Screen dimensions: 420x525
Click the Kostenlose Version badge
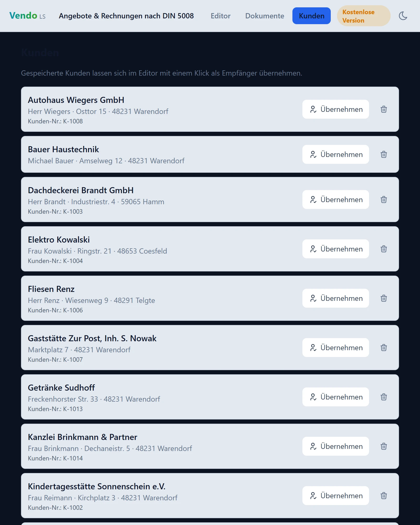tap(364, 16)
